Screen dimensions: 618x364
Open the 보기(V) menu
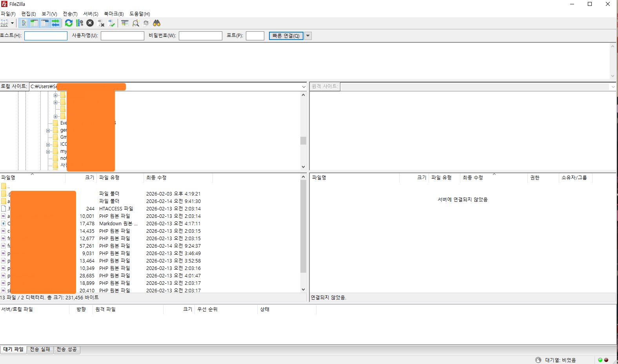(49, 14)
